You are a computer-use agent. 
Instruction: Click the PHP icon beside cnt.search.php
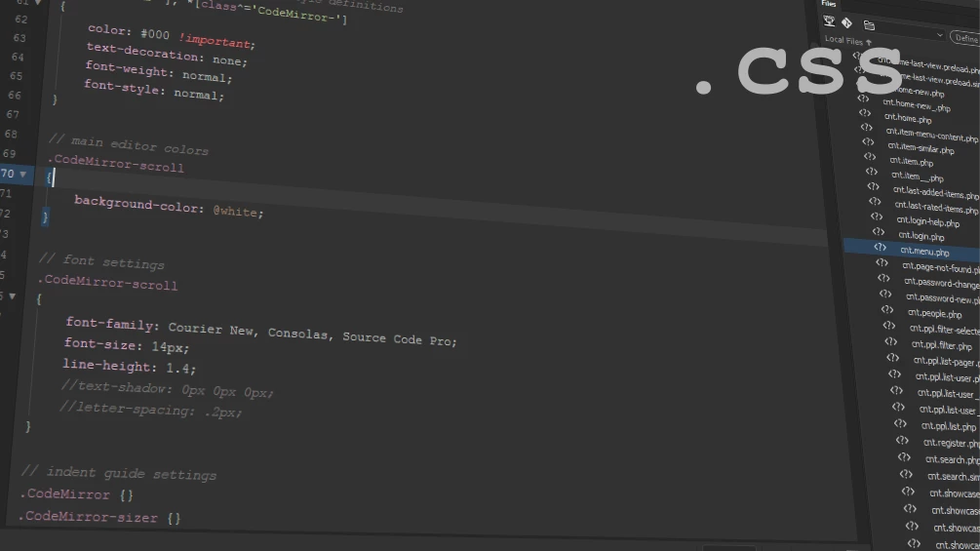(904, 457)
